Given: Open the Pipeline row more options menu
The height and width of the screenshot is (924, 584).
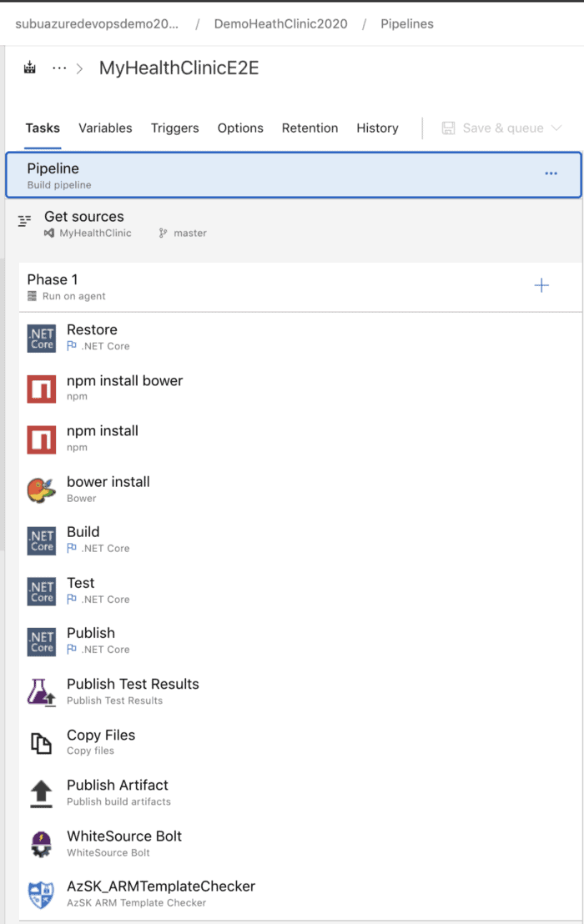Looking at the screenshot, I should click(551, 173).
